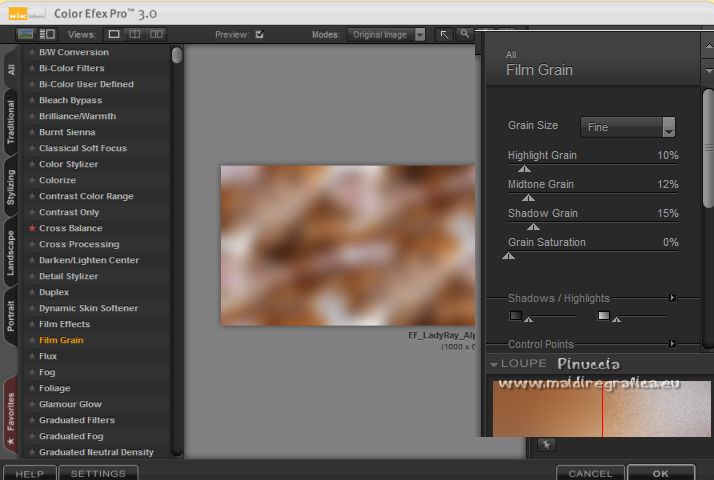Open the Modes dropdown

[386, 35]
